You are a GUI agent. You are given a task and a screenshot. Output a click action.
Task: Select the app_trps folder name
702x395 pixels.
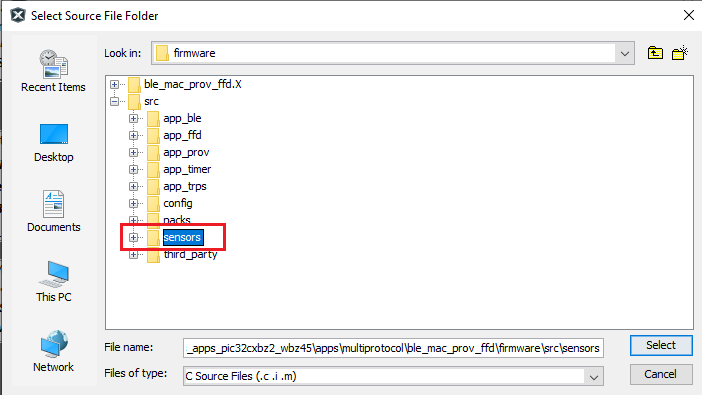[184, 186]
